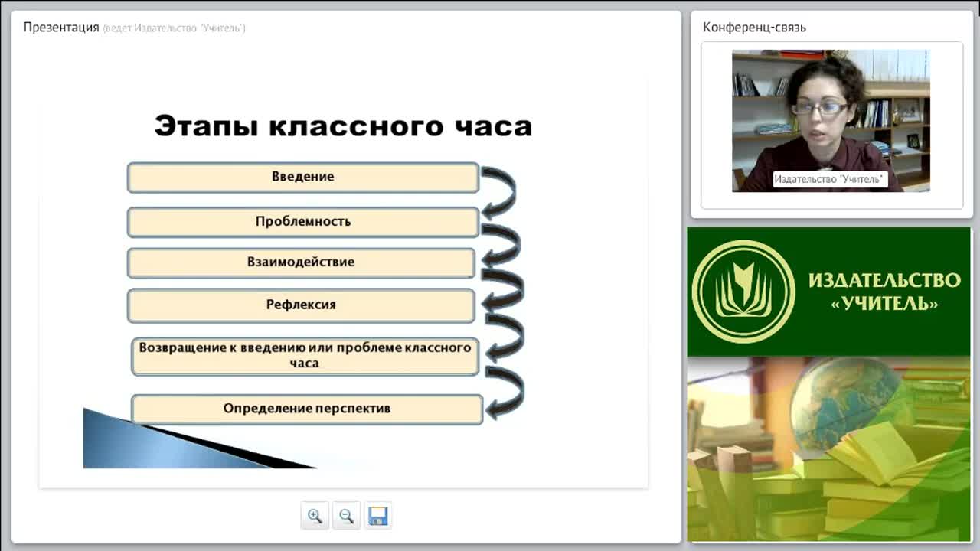Zoom out of the presentation slide
This screenshot has width=980, height=551.
[x=346, y=516]
